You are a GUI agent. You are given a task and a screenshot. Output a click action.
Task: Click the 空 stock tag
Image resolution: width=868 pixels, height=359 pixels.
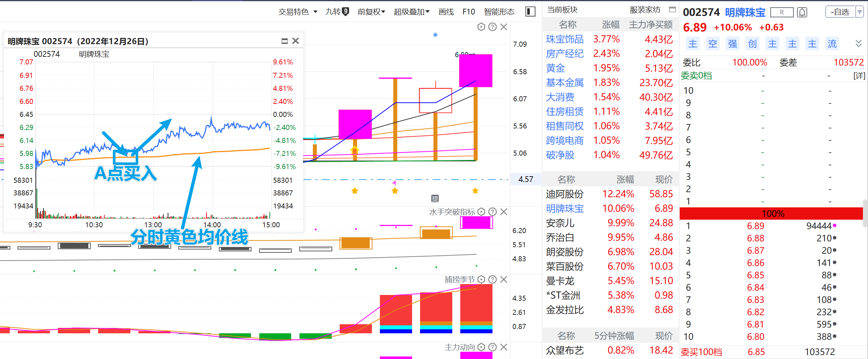713,44
